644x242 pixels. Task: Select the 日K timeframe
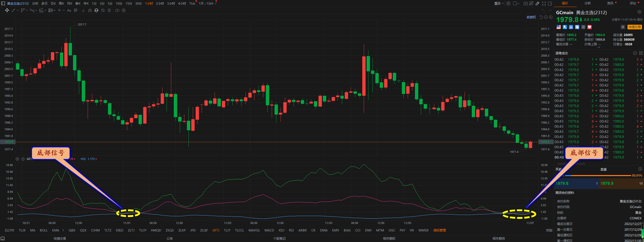(x=53, y=3)
